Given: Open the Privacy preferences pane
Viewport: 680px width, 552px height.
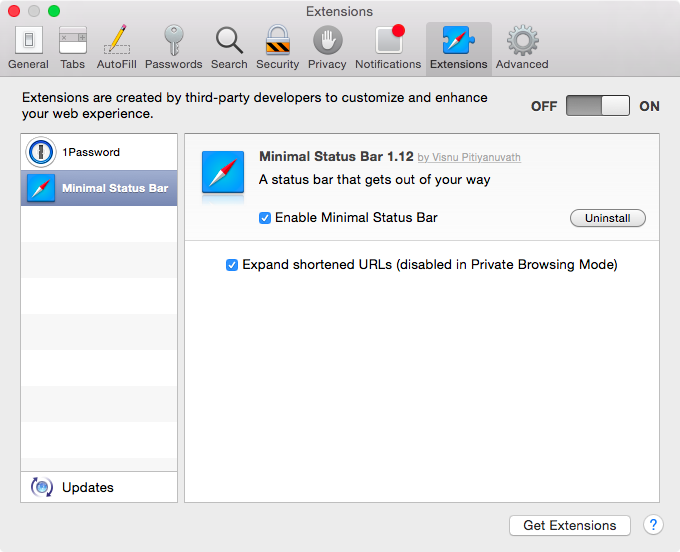Looking at the screenshot, I should (x=327, y=48).
